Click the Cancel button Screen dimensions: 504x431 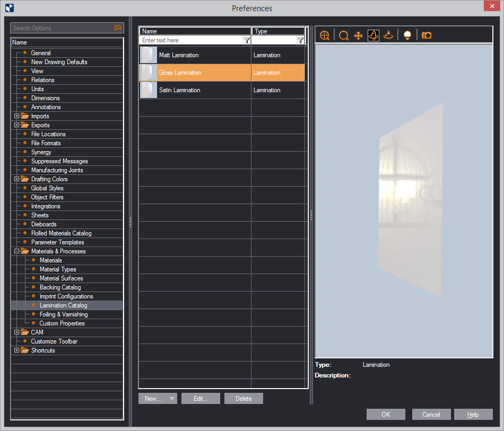[431, 414]
